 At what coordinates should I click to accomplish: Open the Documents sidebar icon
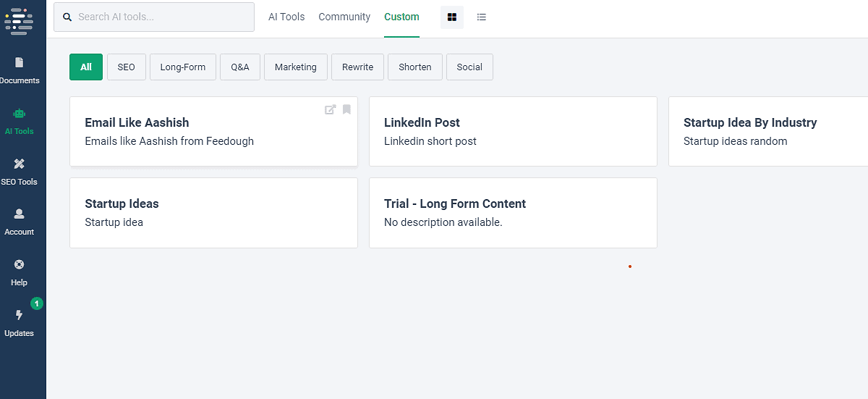click(20, 63)
